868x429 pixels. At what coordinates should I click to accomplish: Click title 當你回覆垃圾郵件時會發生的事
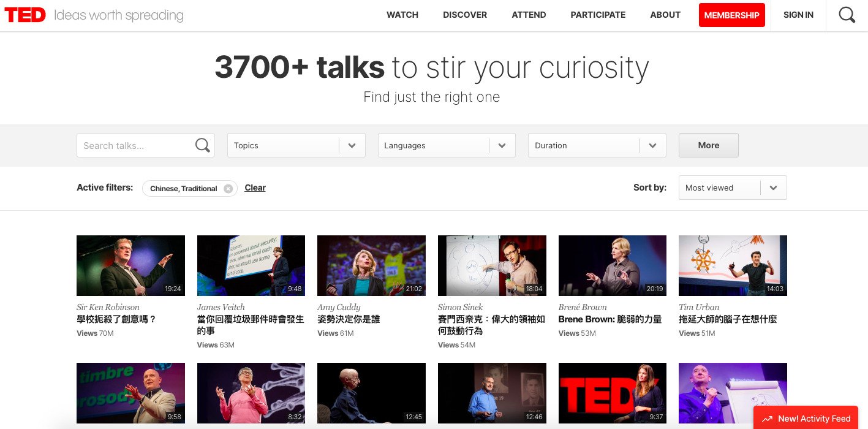point(251,325)
